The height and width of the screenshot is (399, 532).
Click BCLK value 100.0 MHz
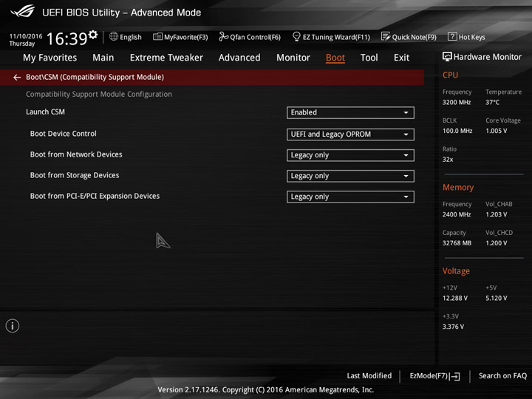click(x=457, y=131)
